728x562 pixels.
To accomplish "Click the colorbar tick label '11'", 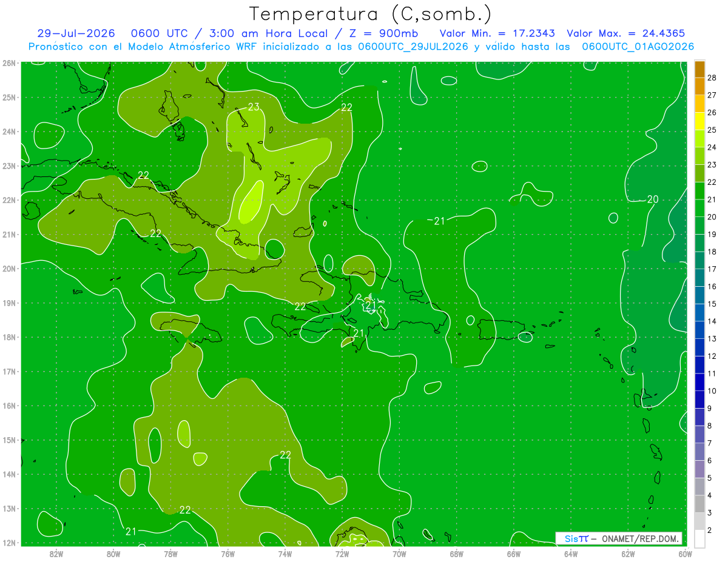I will [x=712, y=373].
